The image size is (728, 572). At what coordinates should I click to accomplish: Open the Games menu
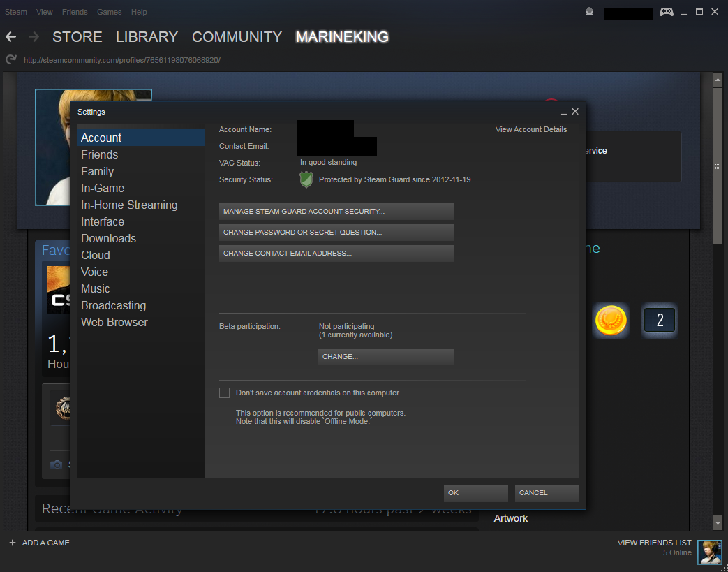109,12
